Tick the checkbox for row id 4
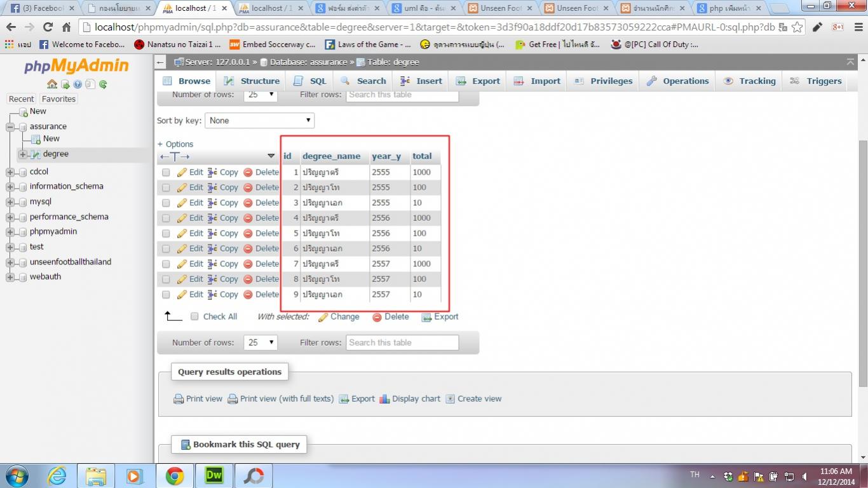This screenshot has height=488, width=868. [x=166, y=218]
